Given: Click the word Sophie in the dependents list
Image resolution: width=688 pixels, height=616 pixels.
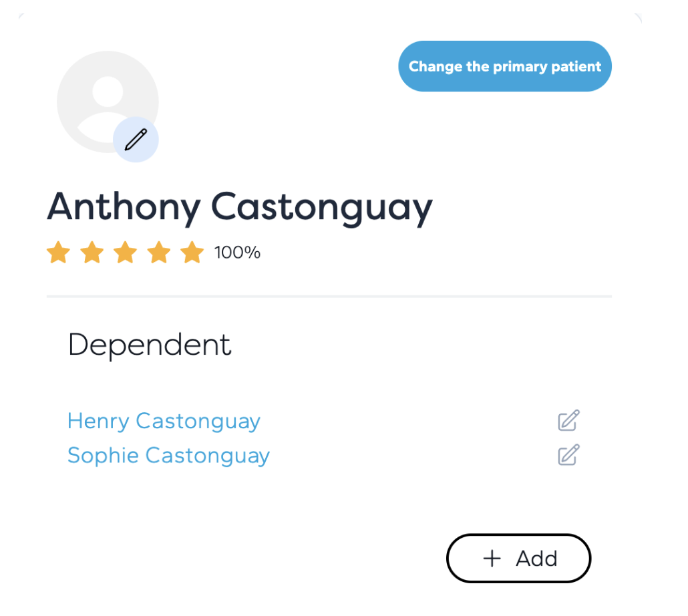Looking at the screenshot, I should 103,455.
